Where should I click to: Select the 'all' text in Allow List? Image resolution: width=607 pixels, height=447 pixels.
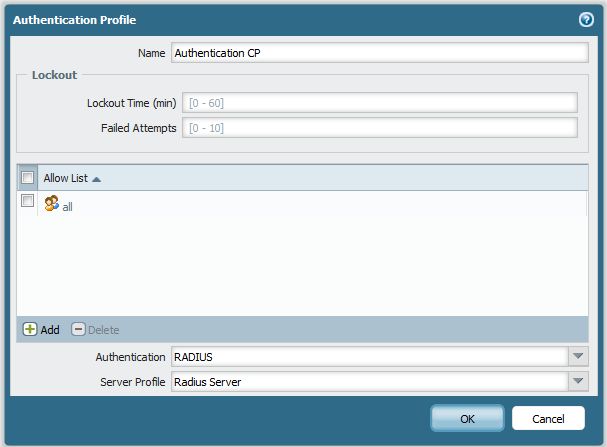coord(67,207)
